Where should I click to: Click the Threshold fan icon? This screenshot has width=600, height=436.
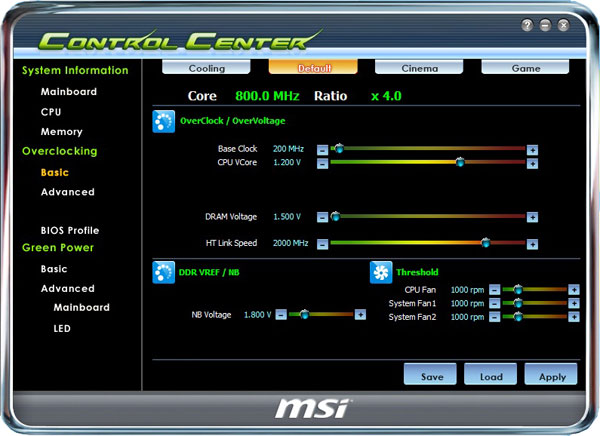pyautogui.click(x=381, y=272)
